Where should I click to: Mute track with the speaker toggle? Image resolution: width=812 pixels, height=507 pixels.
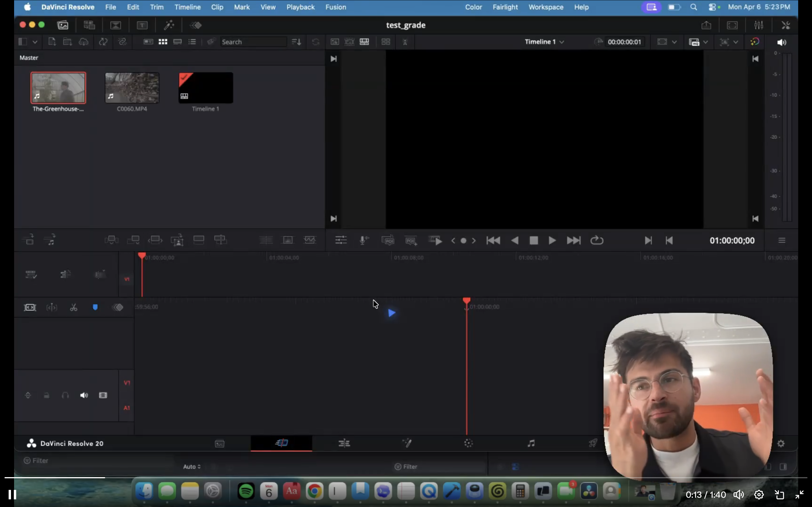tap(84, 395)
